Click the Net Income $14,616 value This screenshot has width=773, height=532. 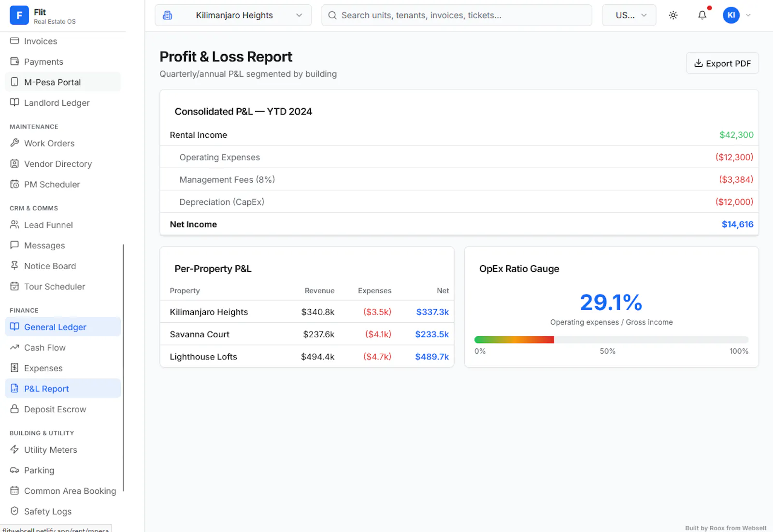coord(737,224)
